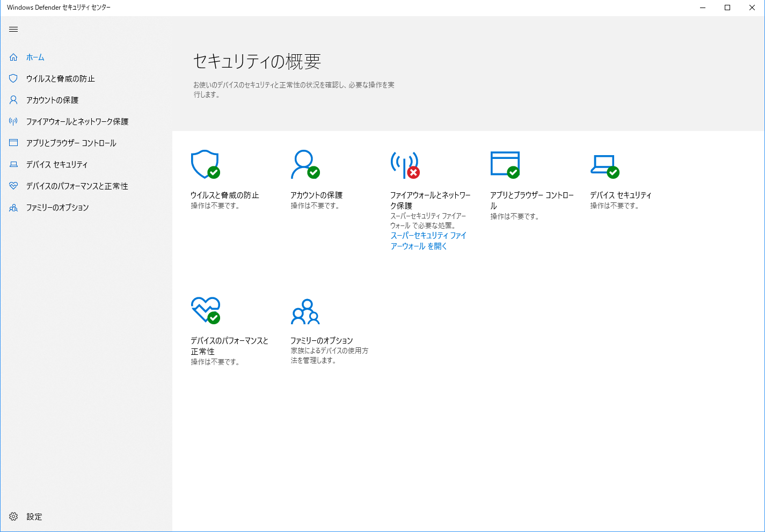765x532 pixels.
Task: Go to デバイス セキュリティ in sidebar
Action: 57,164
